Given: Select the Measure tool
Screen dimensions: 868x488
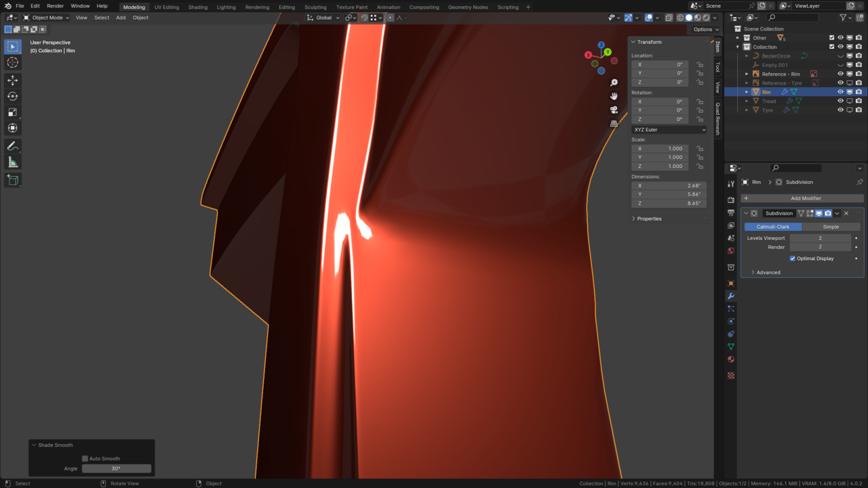Looking at the screenshot, I should 12,162.
